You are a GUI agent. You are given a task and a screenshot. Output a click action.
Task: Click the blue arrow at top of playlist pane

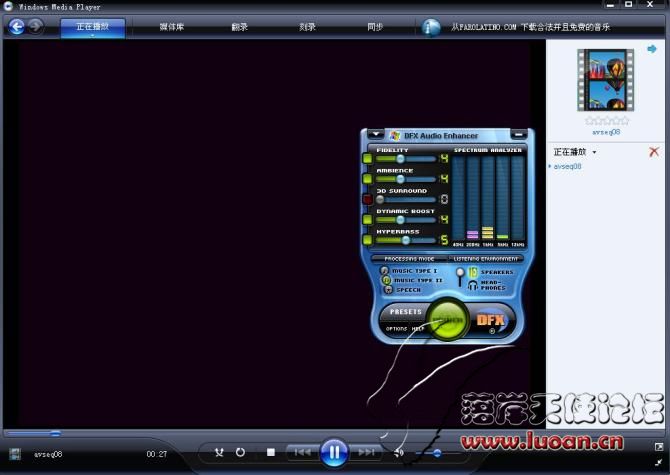(652, 49)
